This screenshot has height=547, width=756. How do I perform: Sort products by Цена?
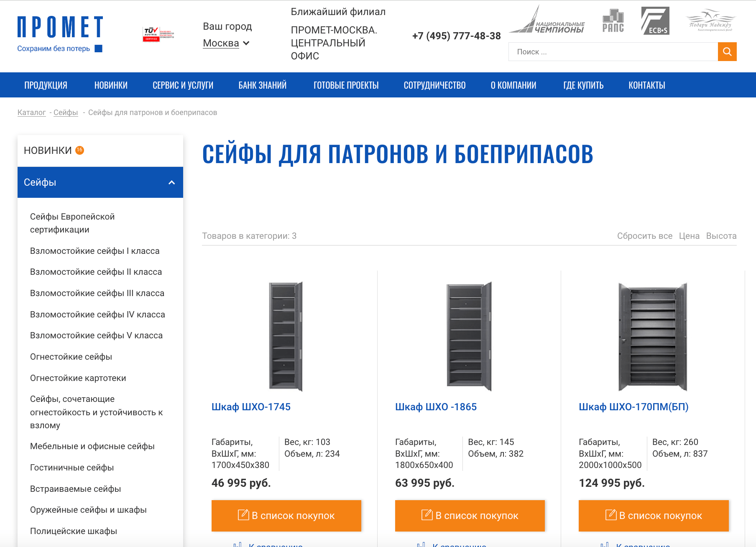pyautogui.click(x=690, y=235)
